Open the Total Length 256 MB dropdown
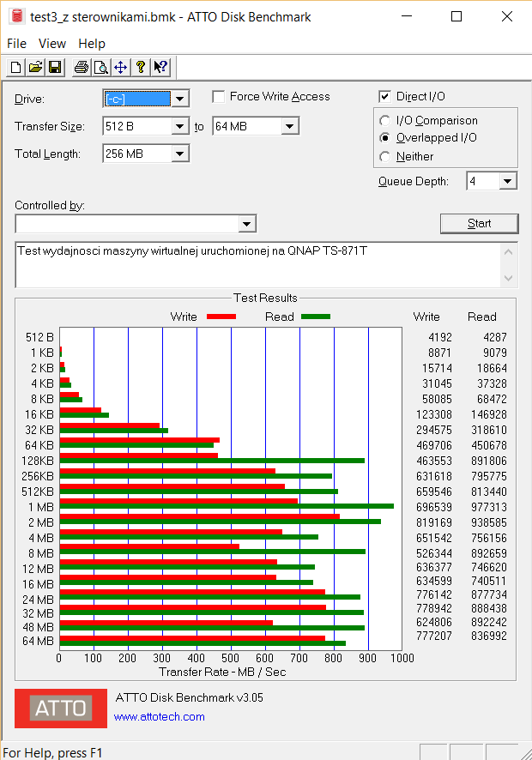Image resolution: width=532 pixels, height=760 pixels. [x=180, y=154]
